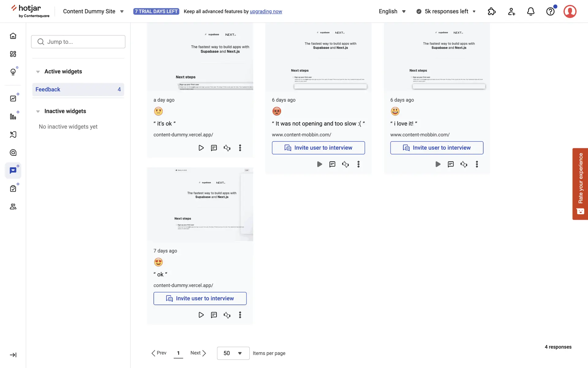
Task: Open the English language dropdown
Action: [392, 11]
